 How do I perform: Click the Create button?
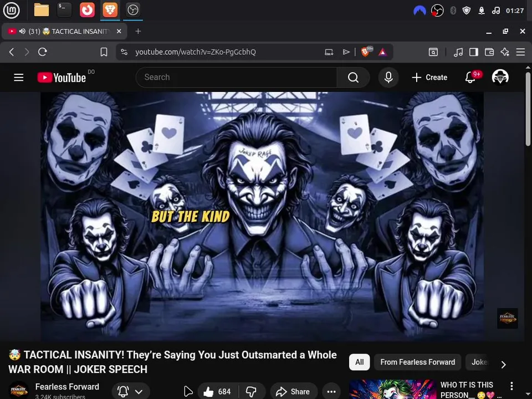click(429, 78)
